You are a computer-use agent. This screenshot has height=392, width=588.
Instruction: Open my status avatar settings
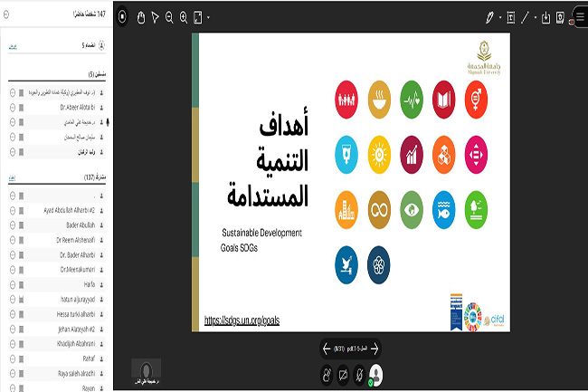(375, 375)
